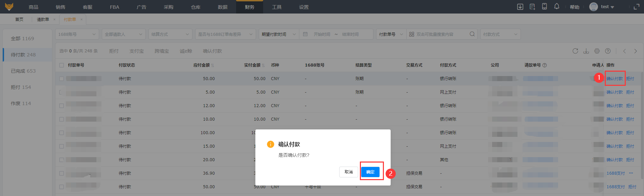This screenshot has height=196, width=644.
Task: Check the row with amount 20.00
Action: pos(62,160)
